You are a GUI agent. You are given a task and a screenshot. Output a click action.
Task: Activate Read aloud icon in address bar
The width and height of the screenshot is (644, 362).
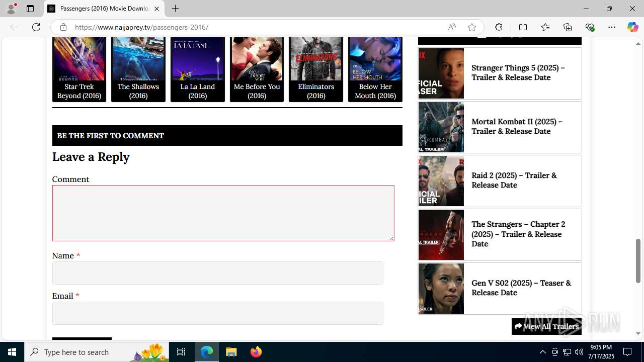pyautogui.click(x=452, y=27)
